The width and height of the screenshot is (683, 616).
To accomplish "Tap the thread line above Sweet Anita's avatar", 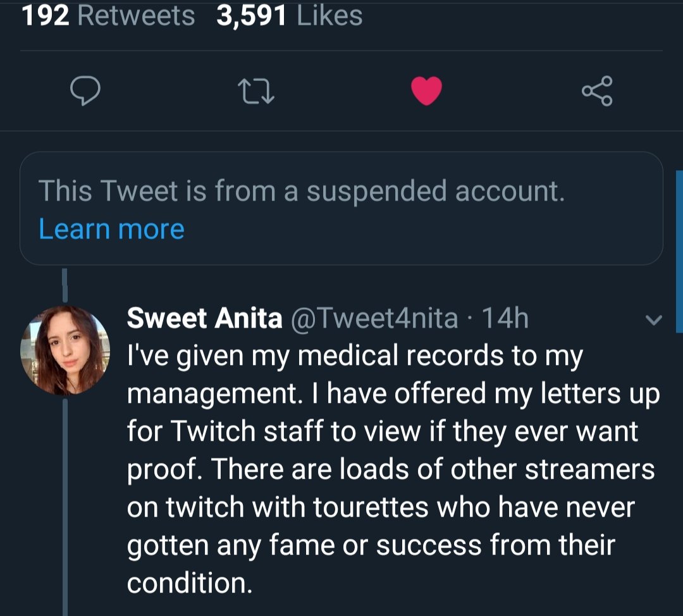I will point(65,285).
